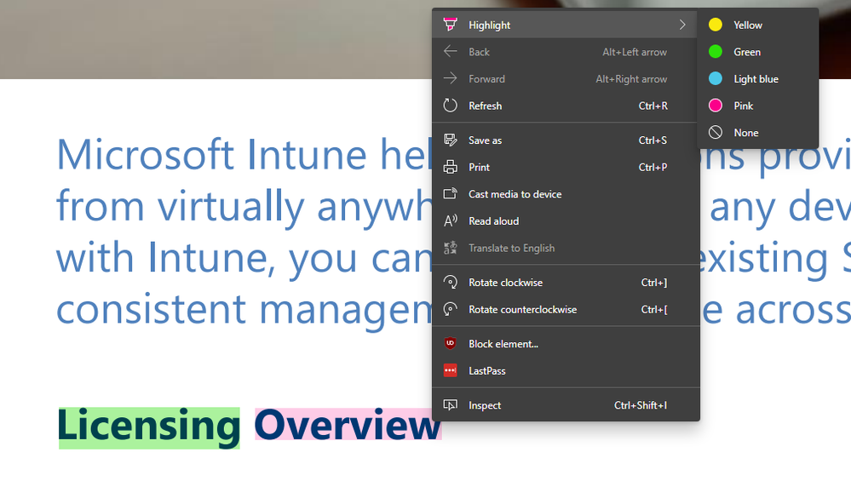Click the Refresh circular arrow icon
851x504 pixels.
click(450, 106)
